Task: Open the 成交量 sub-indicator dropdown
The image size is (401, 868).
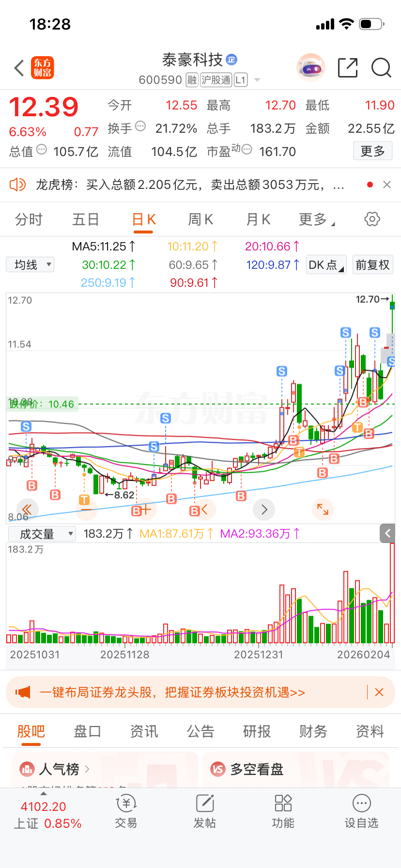Action: (42, 534)
